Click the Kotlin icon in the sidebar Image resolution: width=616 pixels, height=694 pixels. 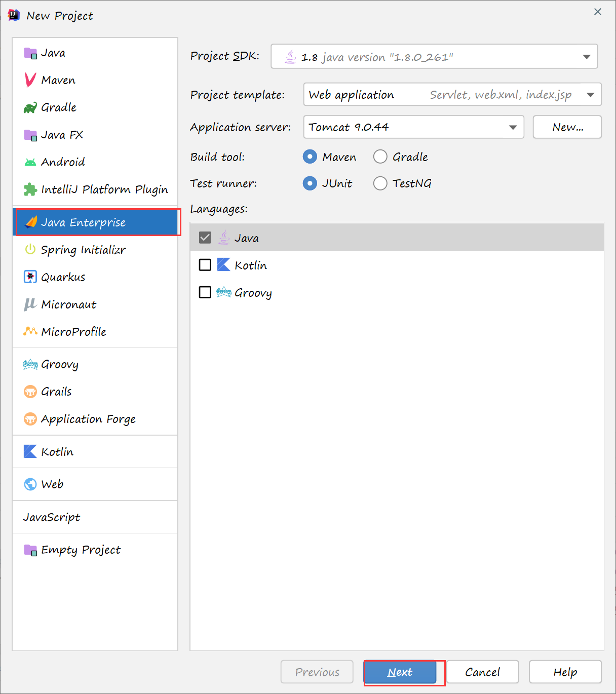30,451
